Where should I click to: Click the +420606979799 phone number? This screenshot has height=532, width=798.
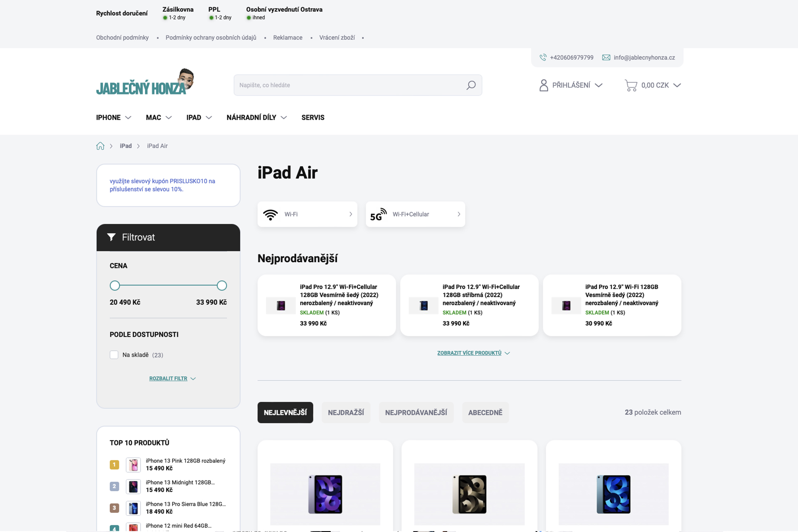(571, 57)
